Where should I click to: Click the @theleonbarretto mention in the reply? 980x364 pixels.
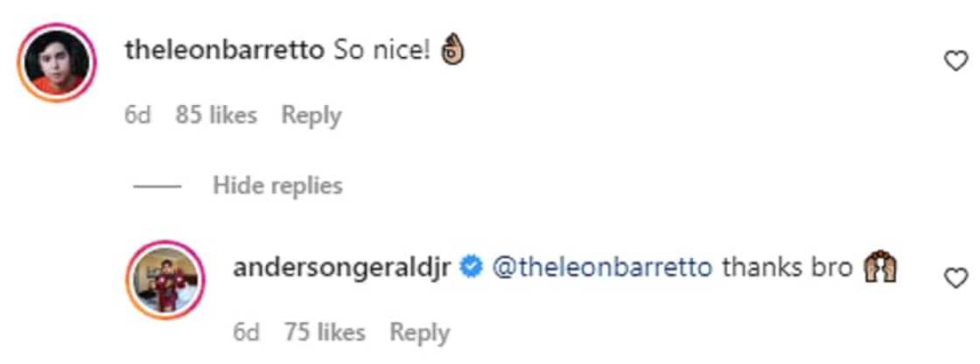(x=602, y=269)
